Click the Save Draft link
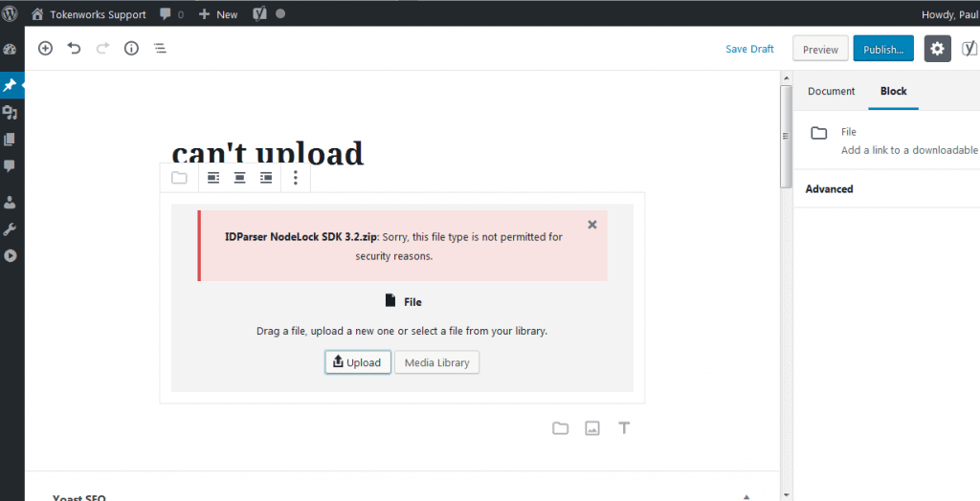 (749, 49)
